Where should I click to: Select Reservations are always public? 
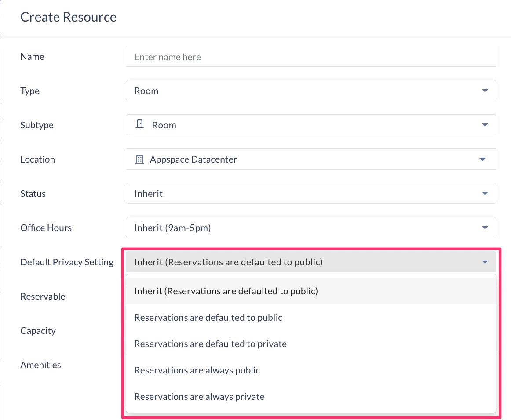tap(311, 370)
